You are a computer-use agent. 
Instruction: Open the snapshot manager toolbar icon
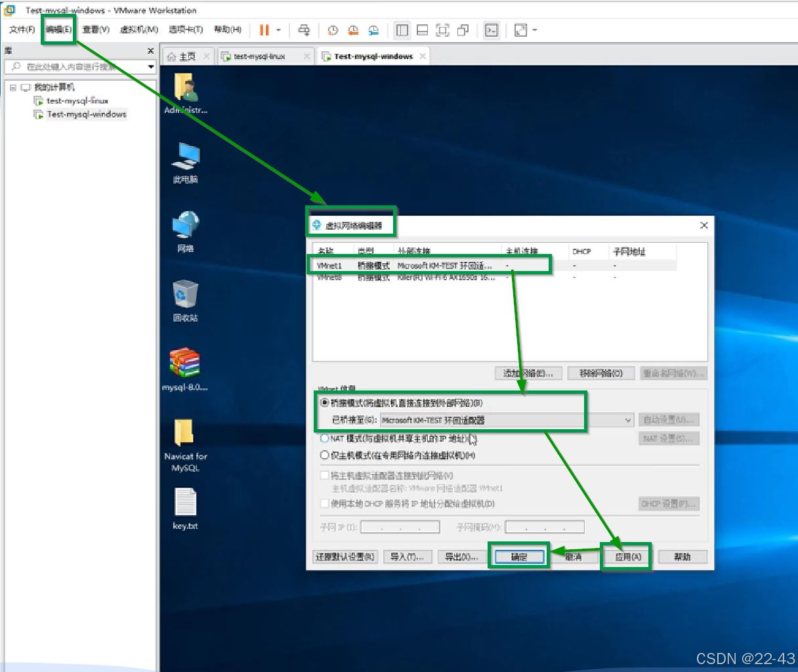click(373, 30)
